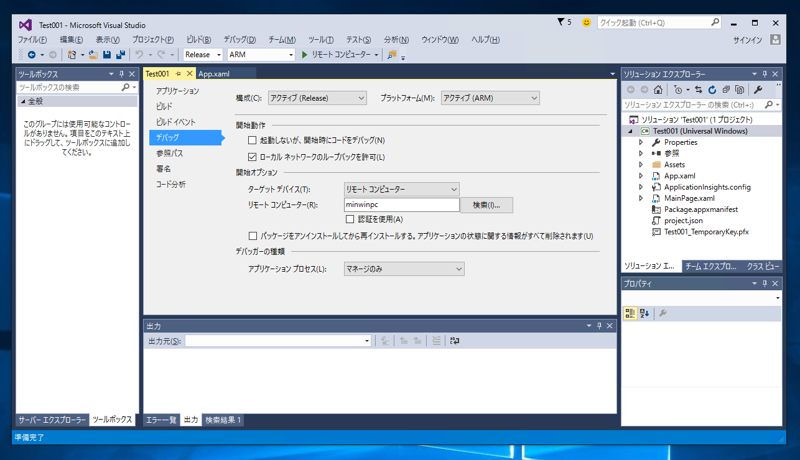Click the Pending Changes Filter clock icon
800x460 pixels.
pyautogui.click(x=678, y=90)
